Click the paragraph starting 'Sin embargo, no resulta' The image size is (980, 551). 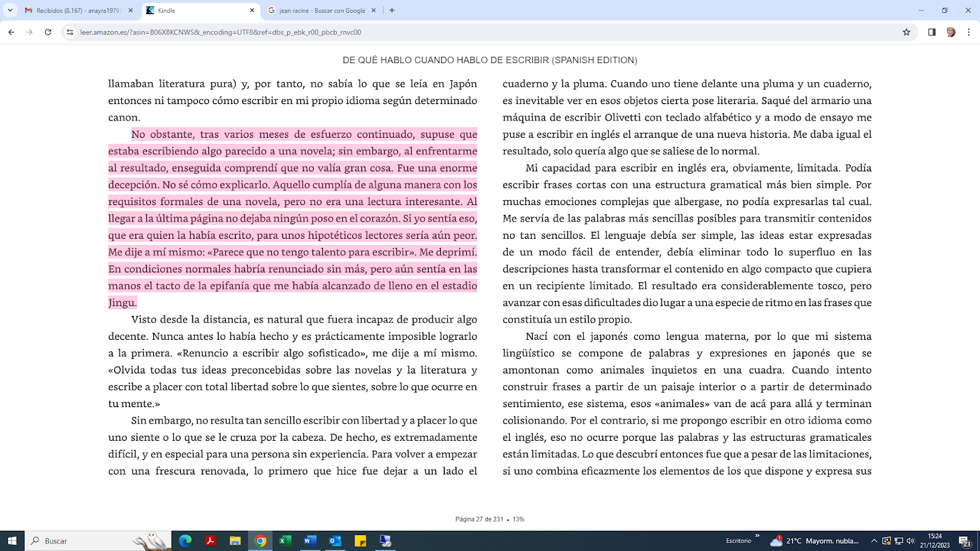[x=293, y=446]
